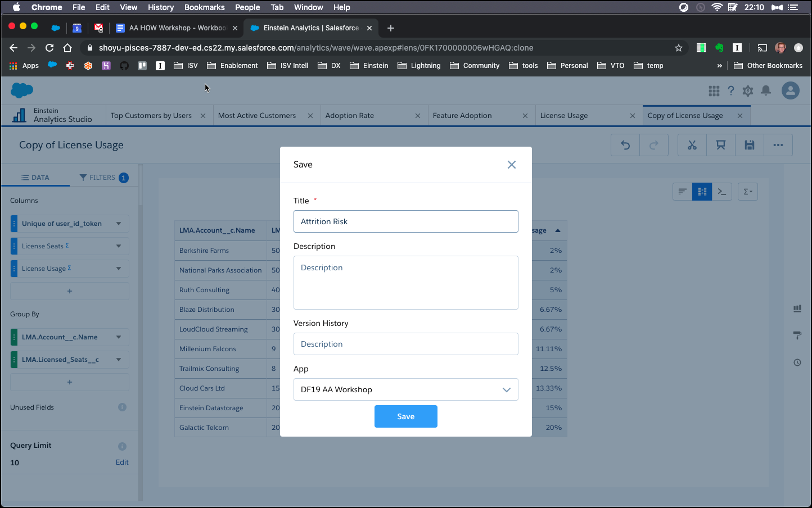Open the user profile avatar
The image size is (812, 508).
point(791,90)
